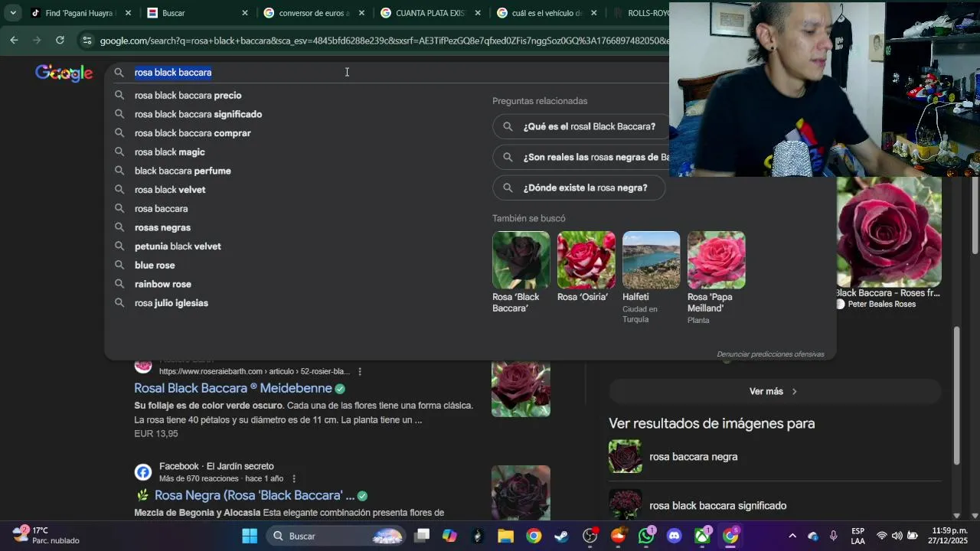
Task: Launch Copilot from the taskbar
Action: click(449, 536)
